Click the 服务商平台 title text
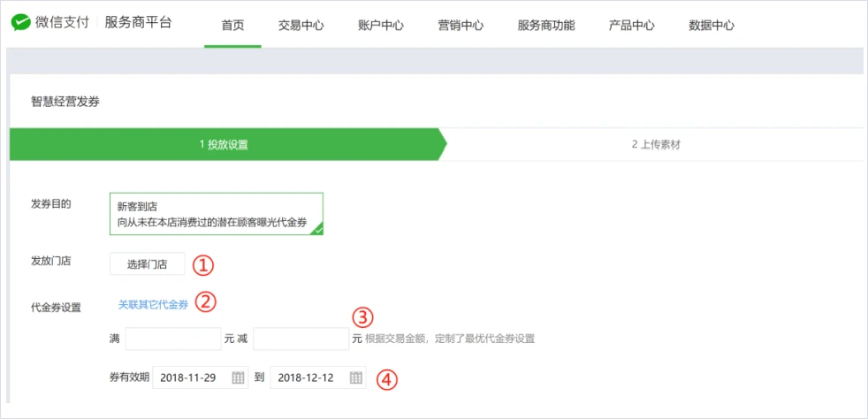868x419 pixels. click(x=138, y=23)
